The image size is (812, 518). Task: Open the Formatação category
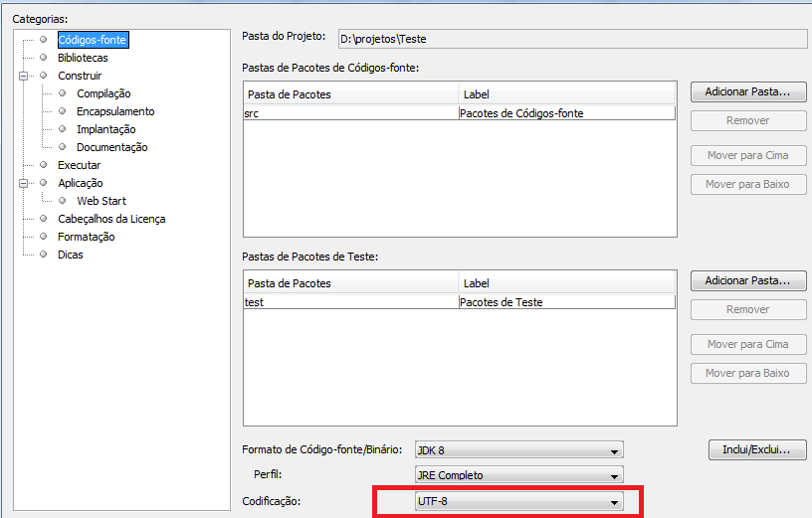point(86,237)
